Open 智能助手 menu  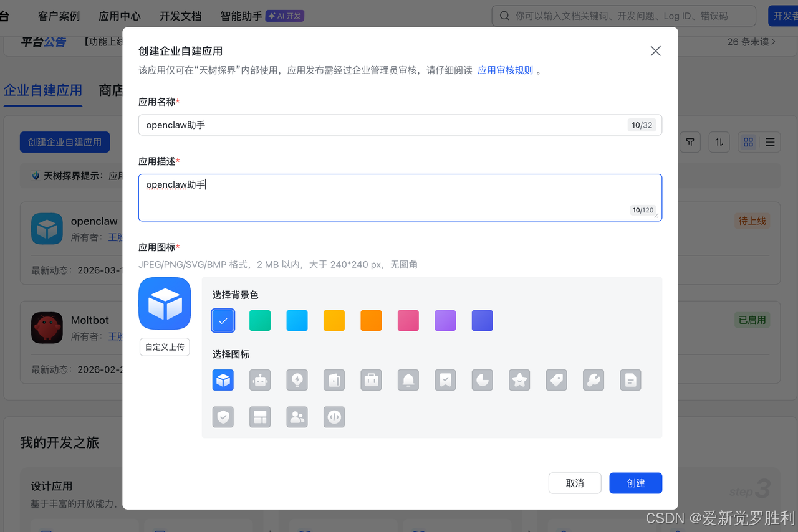(x=241, y=16)
